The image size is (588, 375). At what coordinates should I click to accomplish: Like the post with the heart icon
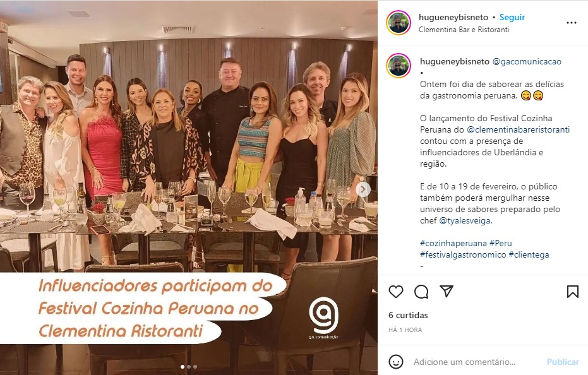395,292
